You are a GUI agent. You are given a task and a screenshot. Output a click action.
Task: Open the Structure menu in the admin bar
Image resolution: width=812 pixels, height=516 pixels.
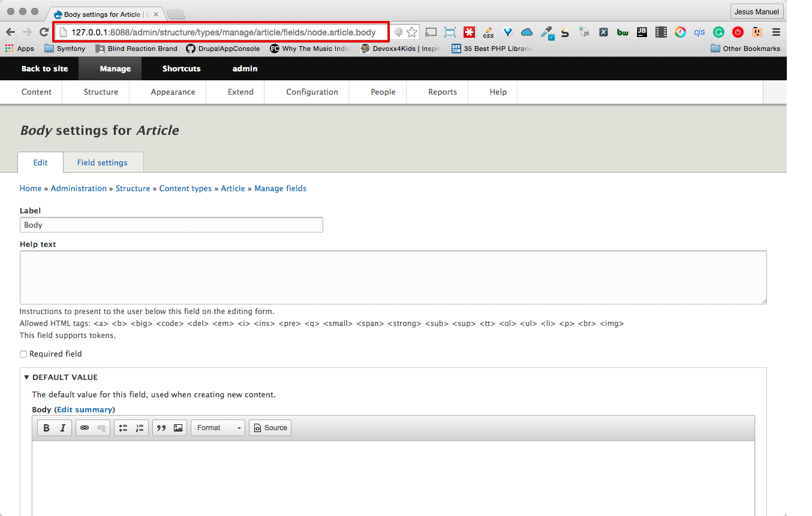101,92
